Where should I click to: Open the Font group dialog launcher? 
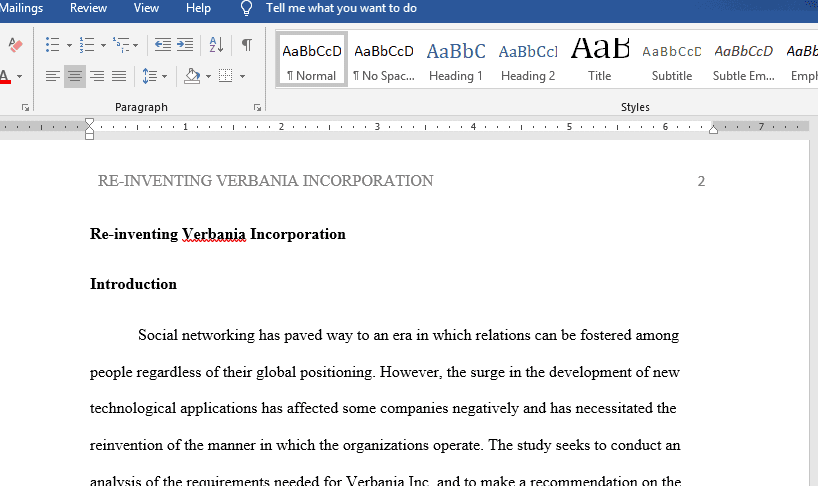point(25,107)
